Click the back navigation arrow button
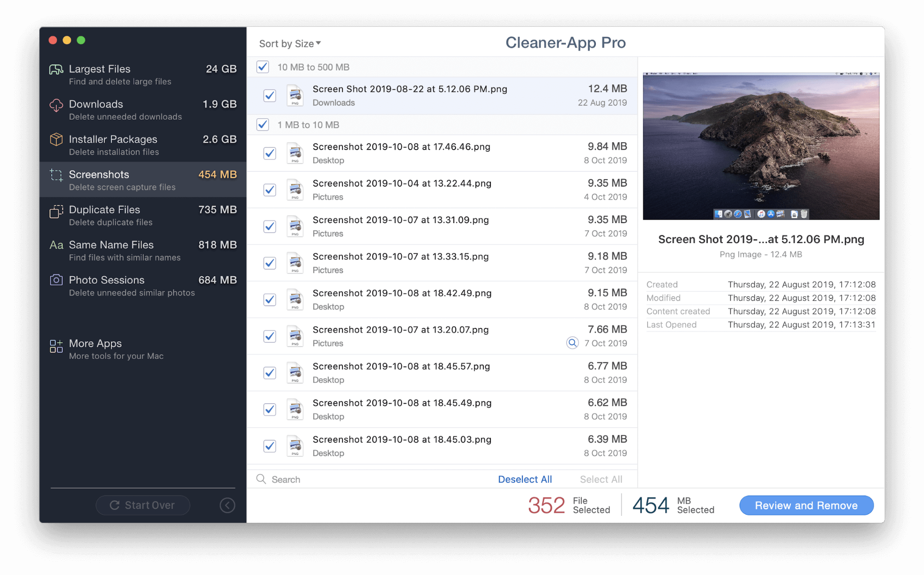 coord(228,505)
